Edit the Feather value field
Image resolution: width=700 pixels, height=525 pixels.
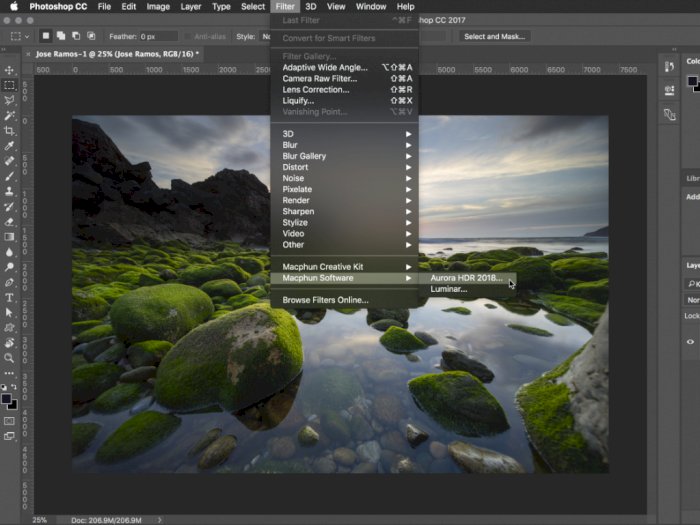[158, 37]
